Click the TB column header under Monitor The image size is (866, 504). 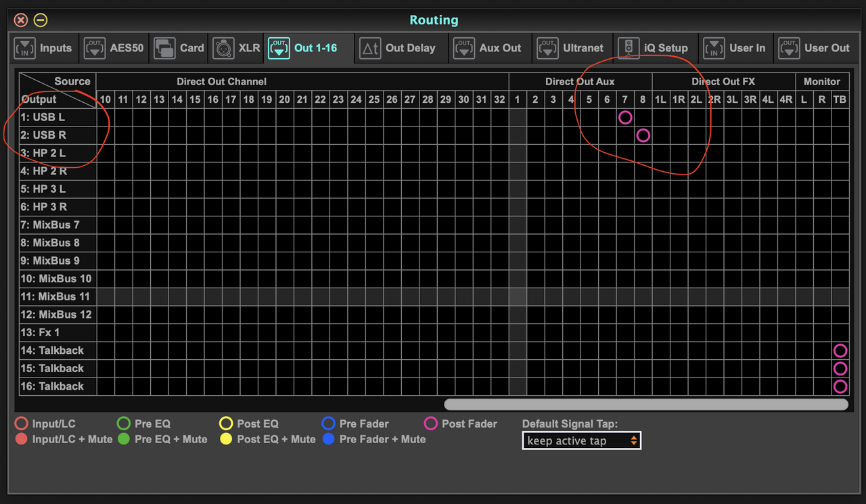840,99
